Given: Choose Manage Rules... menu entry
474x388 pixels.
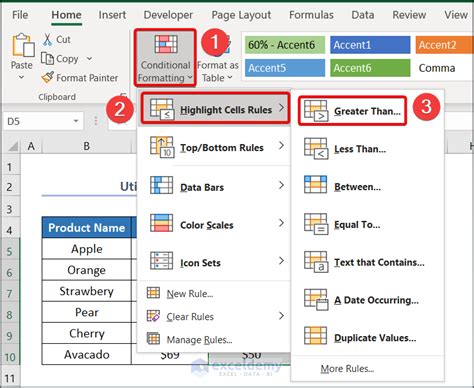Looking at the screenshot, I should 213,339.
